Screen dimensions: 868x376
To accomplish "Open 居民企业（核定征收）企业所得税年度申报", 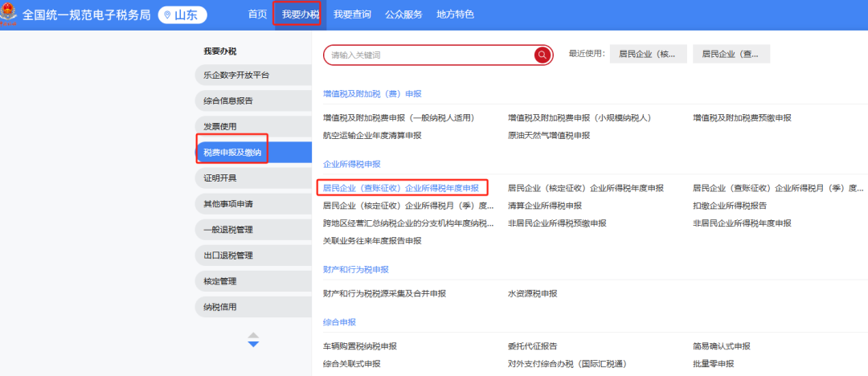I will (x=586, y=188).
